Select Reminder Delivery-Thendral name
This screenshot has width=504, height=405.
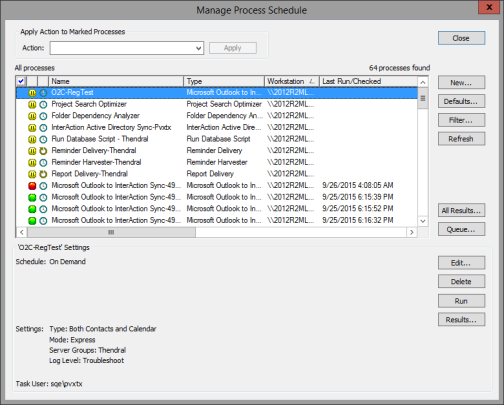click(94, 150)
